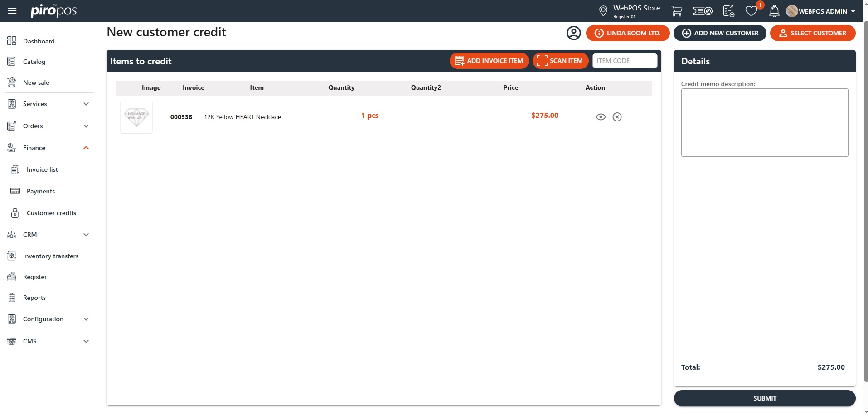Viewport: 868px width, 415px height.
Task: Click the SCAN ITEM button
Action: (x=560, y=61)
